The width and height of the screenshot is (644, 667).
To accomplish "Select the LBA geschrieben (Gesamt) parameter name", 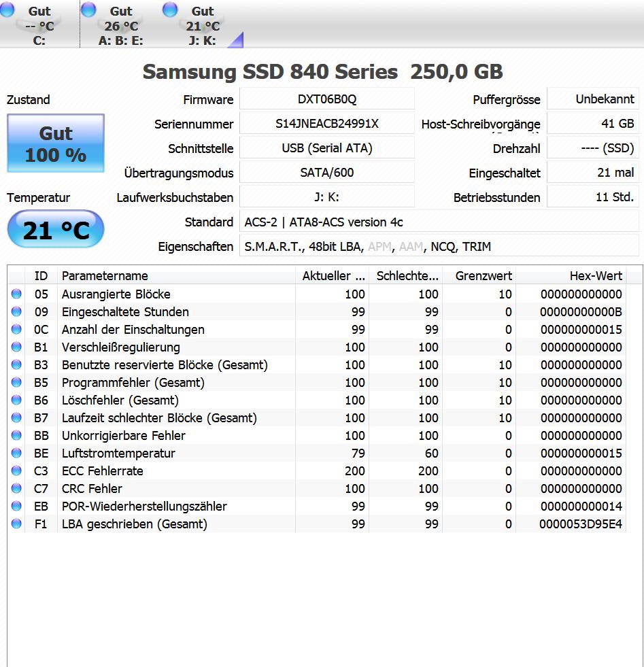I will [135, 524].
